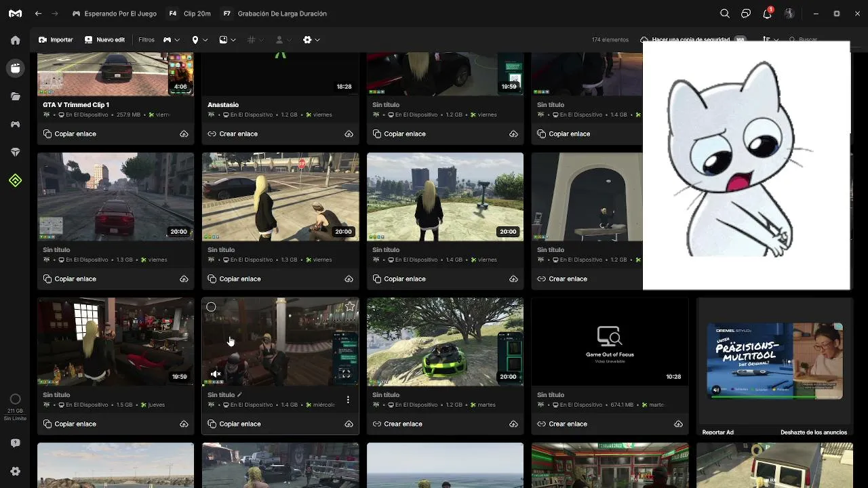Expand the game filter dropdown
Screen dimensions: 868x488
171,40
